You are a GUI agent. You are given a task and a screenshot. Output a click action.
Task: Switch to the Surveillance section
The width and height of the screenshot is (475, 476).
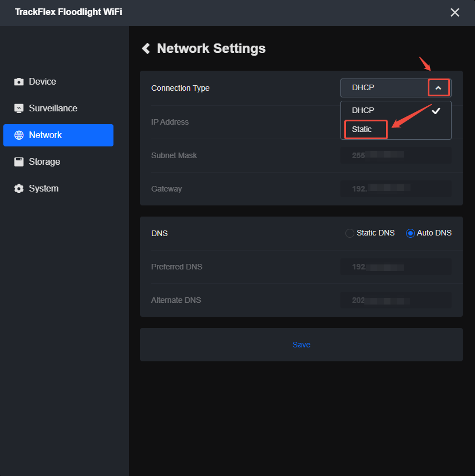58,109
